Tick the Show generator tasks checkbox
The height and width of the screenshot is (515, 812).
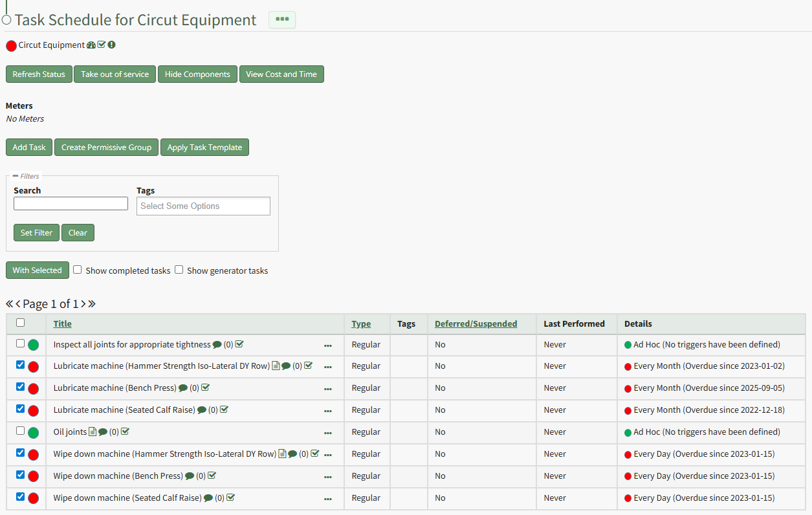(x=179, y=270)
